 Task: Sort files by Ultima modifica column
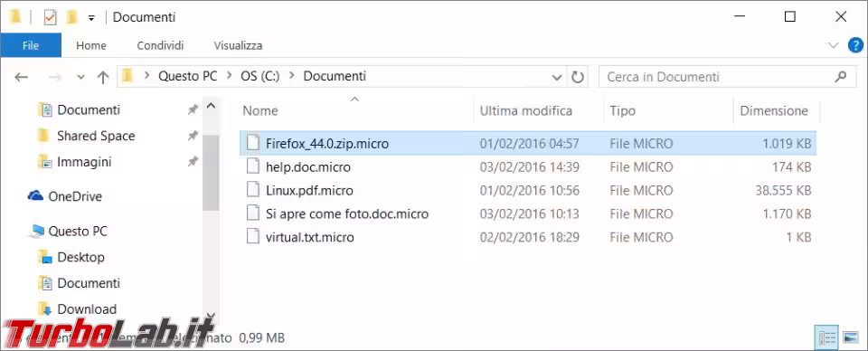coord(526,110)
